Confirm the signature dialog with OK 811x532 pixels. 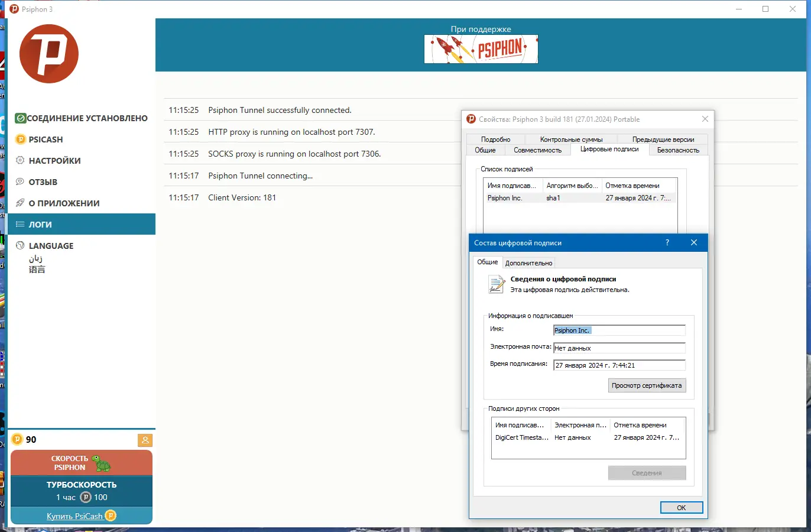point(682,508)
